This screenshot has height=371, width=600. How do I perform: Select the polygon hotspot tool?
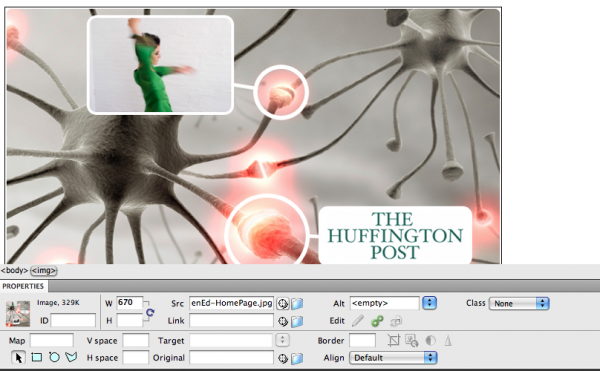tap(71, 357)
